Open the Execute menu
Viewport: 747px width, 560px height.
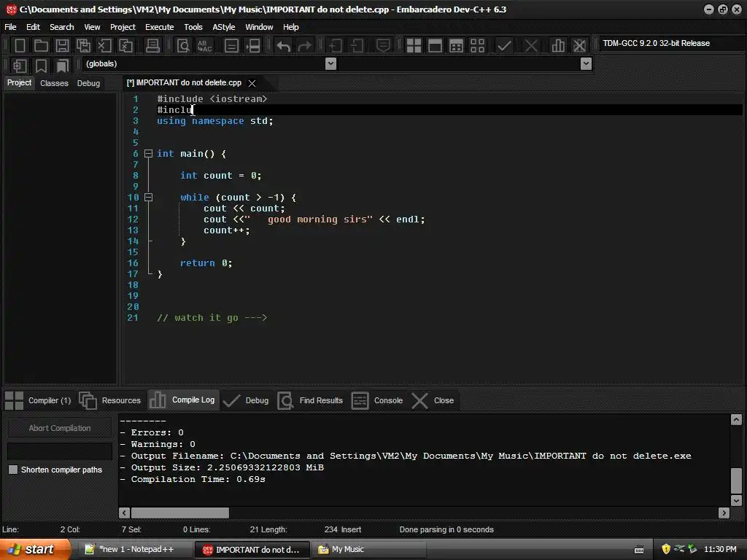[160, 27]
